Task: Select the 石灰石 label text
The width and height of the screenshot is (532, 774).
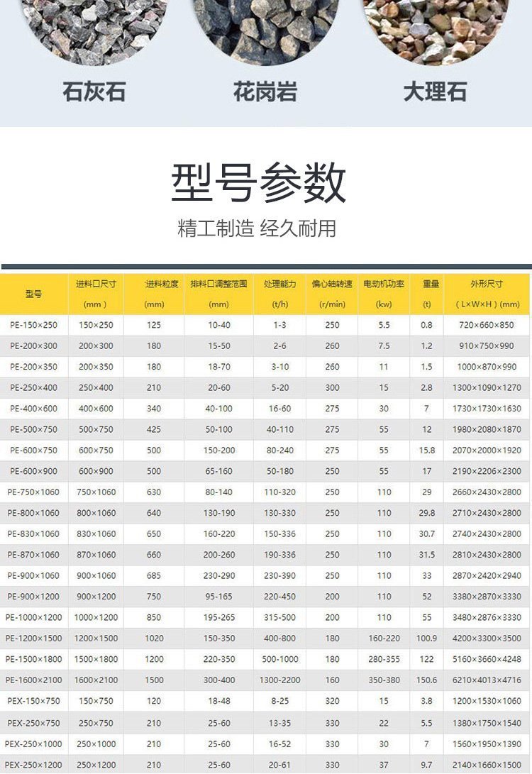Action: click(94, 92)
